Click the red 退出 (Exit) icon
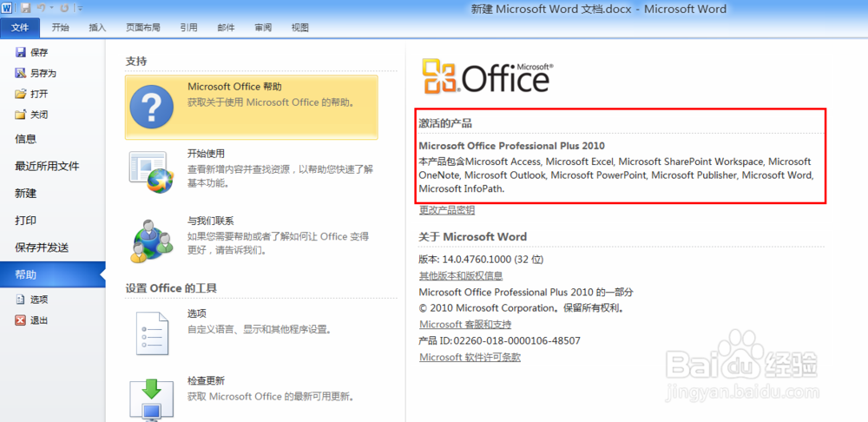Screen dimensions: 868x422 (x=21, y=320)
